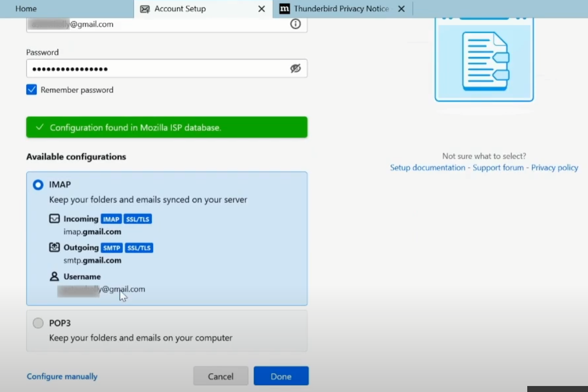This screenshot has width=588, height=392.
Task: Click the IMAP badge next to Incoming
Action: point(111,219)
